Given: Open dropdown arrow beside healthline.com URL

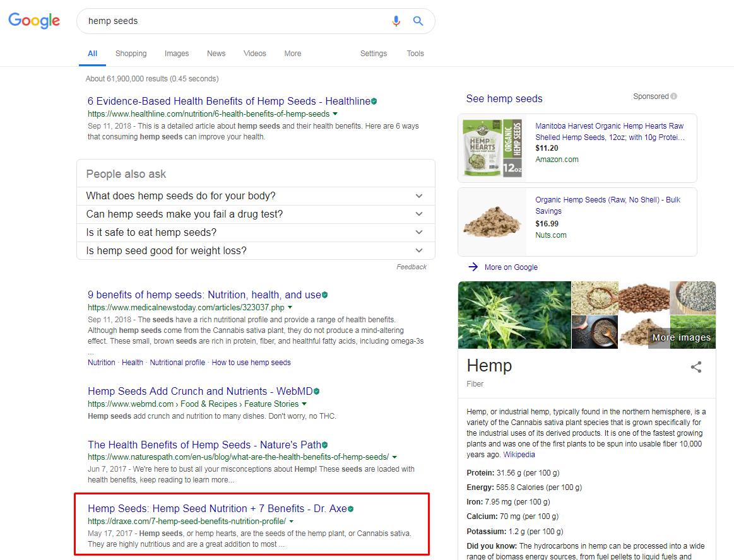Looking at the screenshot, I should (334, 114).
